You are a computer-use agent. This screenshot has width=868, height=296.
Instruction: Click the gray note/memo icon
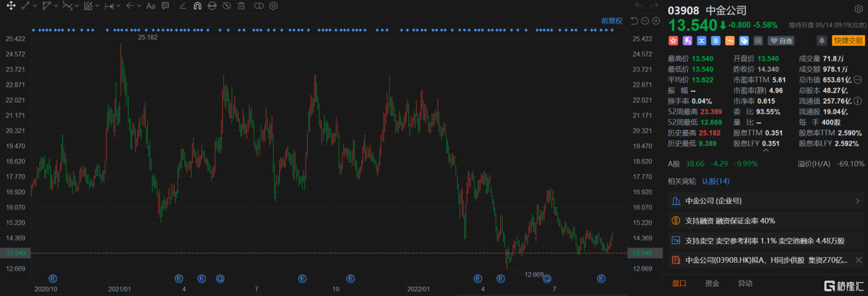click(758, 41)
